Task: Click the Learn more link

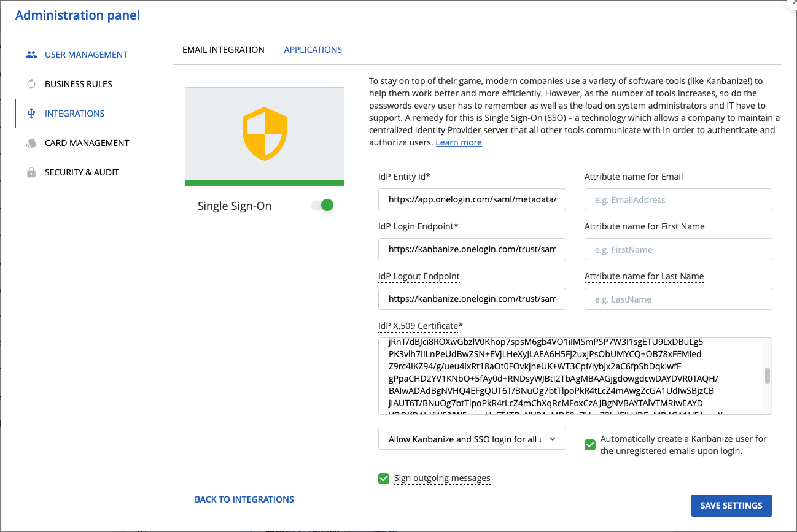Action: pyautogui.click(x=458, y=142)
